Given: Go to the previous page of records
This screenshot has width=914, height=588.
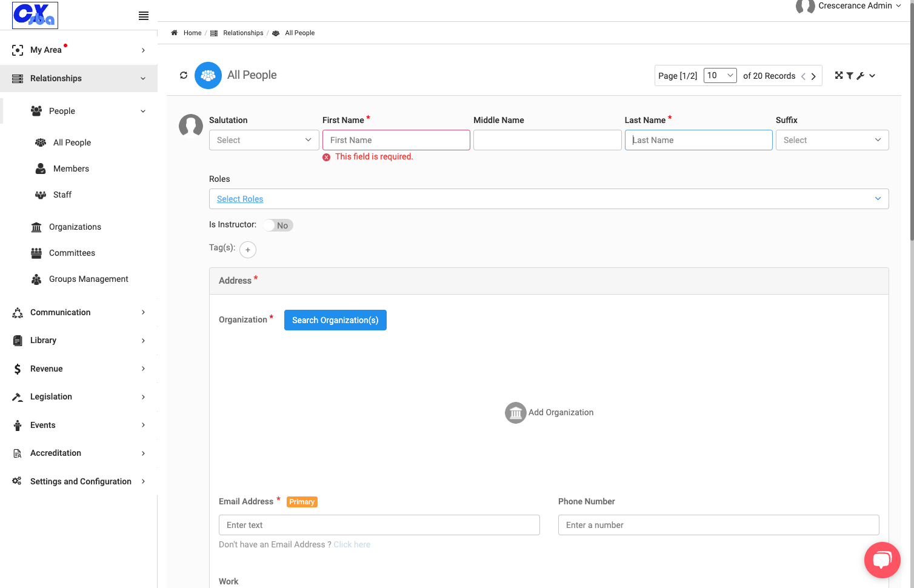Looking at the screenshot, I should click(x=803, y=76).
